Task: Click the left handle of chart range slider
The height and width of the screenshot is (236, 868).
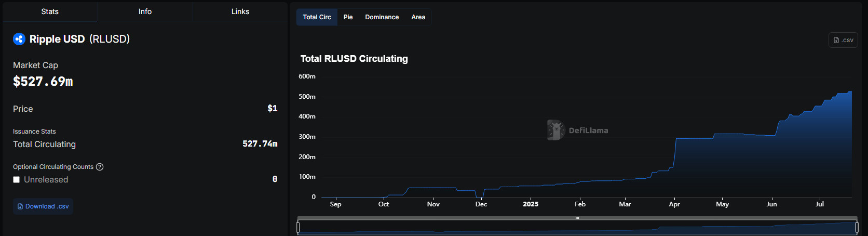Action: [298, 227]
